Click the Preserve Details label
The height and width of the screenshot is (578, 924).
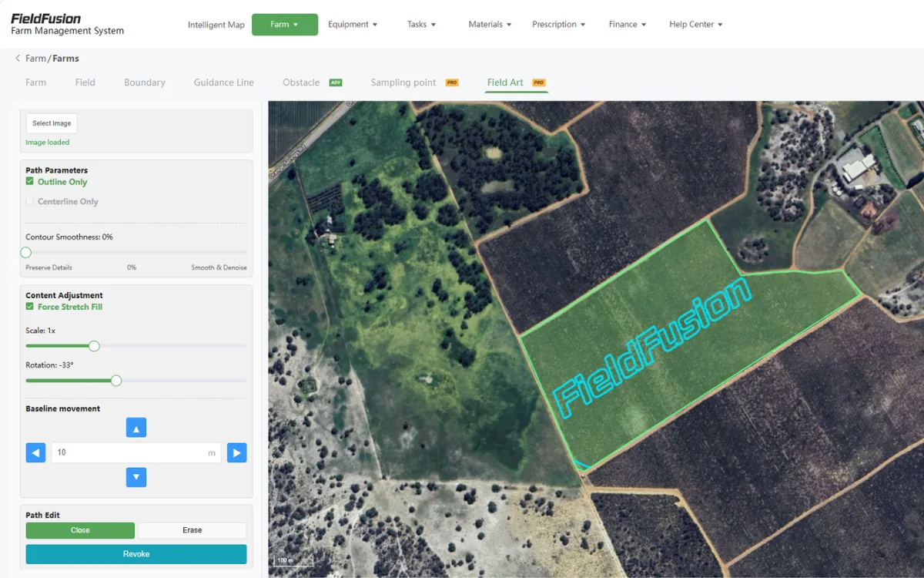[x=49, y=267]
